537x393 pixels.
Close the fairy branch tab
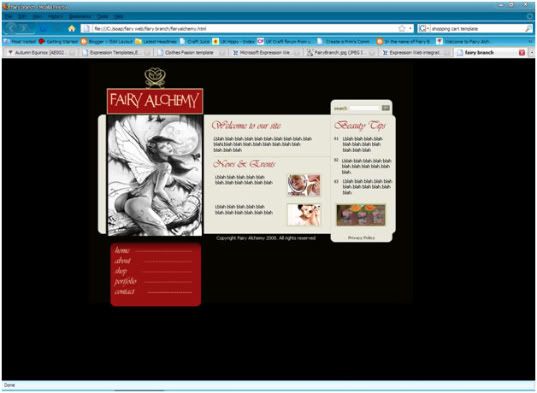(x=522, y=52)
